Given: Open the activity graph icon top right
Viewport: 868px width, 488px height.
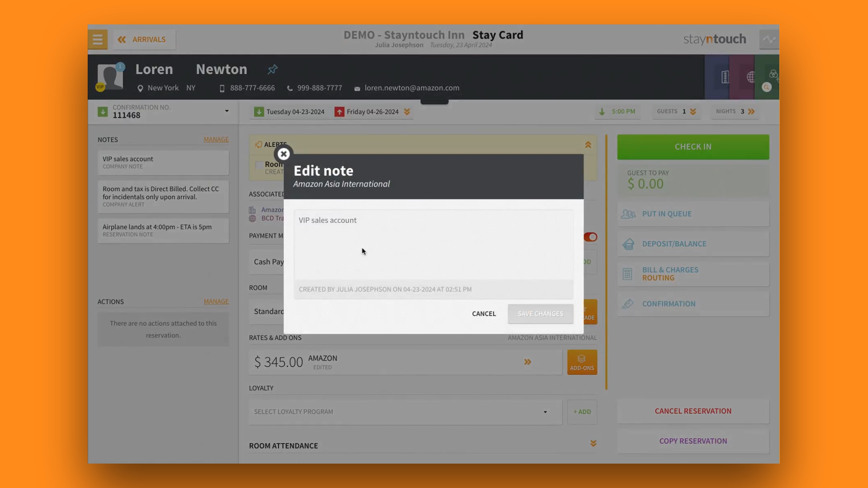Looking at the screenshot, I should click(769, 40).
